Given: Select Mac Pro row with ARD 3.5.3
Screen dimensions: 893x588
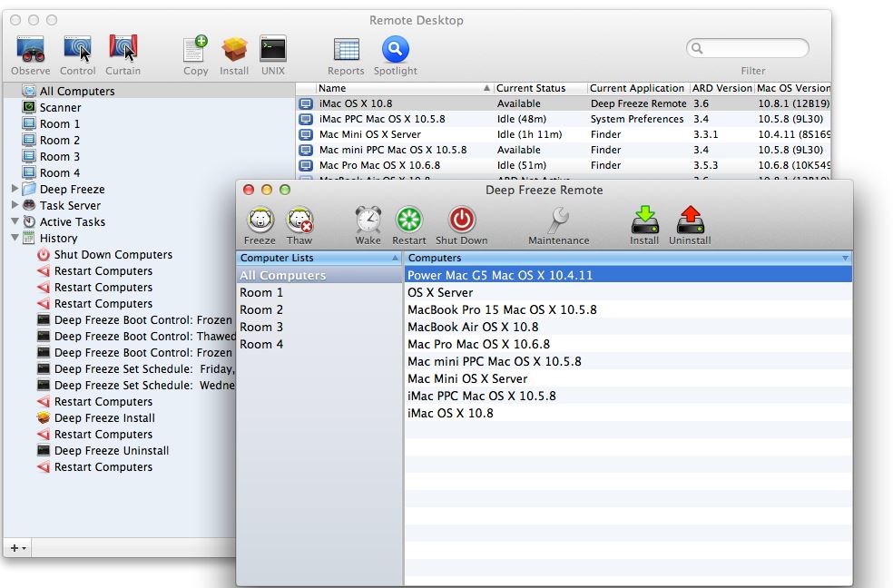Looking at the screenshot, I should [564, 165].
